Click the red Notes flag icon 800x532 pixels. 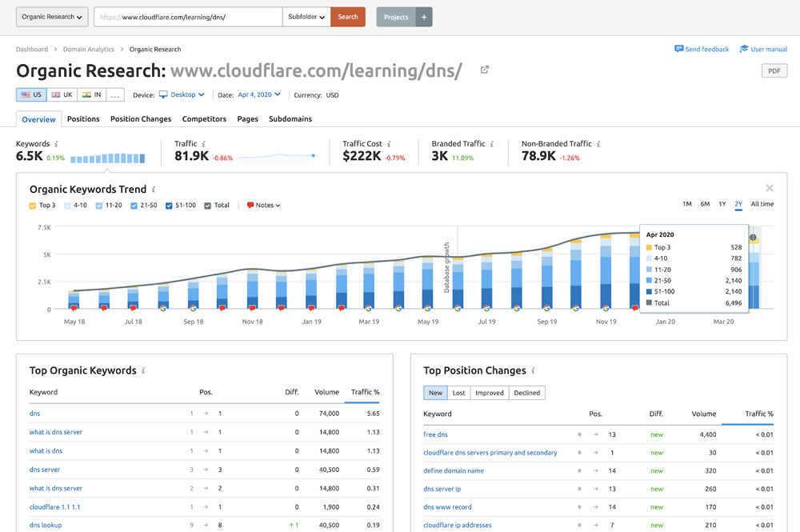click(x=250, y=205)
